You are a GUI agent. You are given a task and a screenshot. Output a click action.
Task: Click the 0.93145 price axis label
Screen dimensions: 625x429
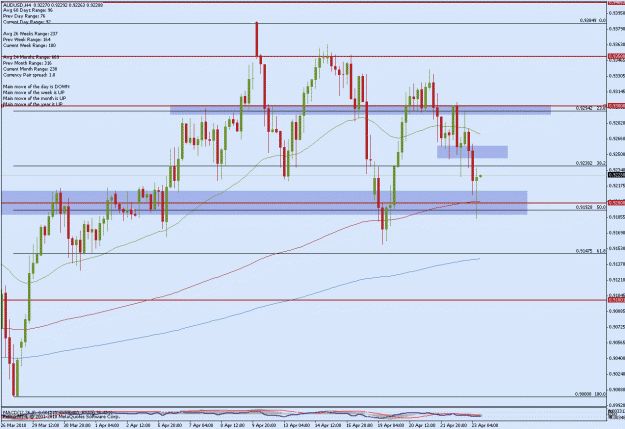tap(616, 92)
